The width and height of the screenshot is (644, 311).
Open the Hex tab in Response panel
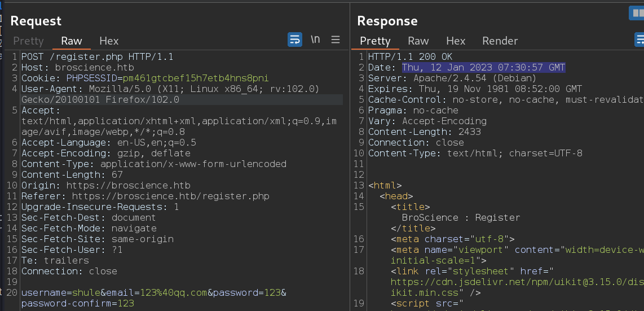tap(456, 41)
